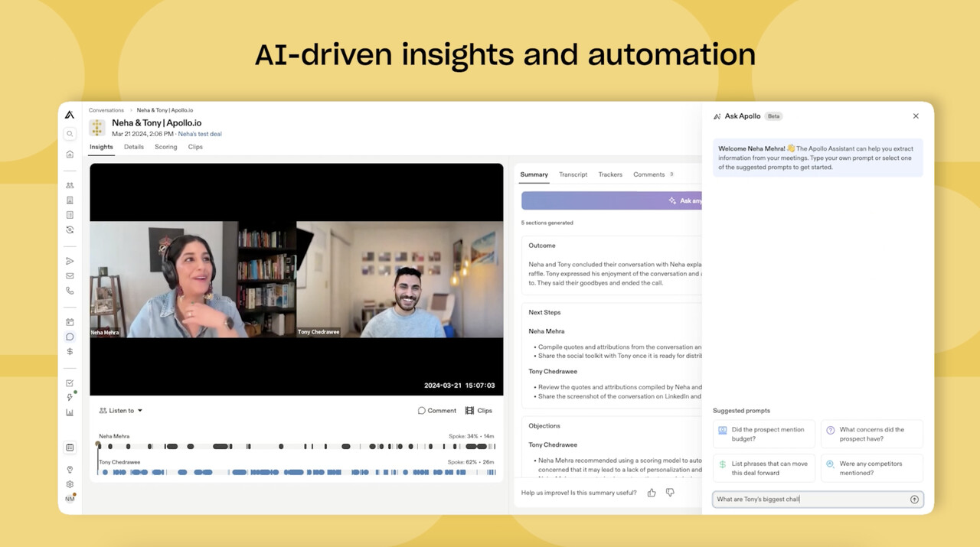Open Settings gear icon in the sidebar
Viewport: 980px width, 547px height.
(70, 484)
